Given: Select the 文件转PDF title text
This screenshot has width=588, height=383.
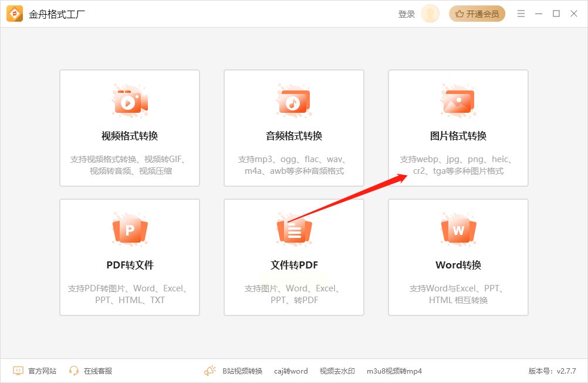Looking at the screenshot, I should (x=295, y=265).
